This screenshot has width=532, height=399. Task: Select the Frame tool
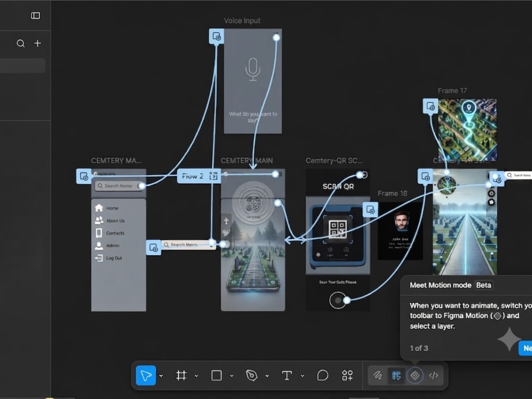[181, 375]
